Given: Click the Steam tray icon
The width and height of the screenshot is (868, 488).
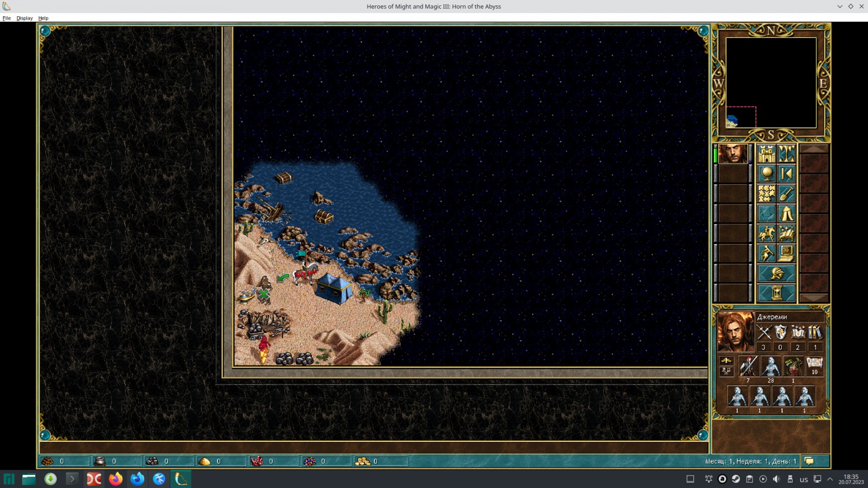Looking at the screenshot, I should pos(736,479).
